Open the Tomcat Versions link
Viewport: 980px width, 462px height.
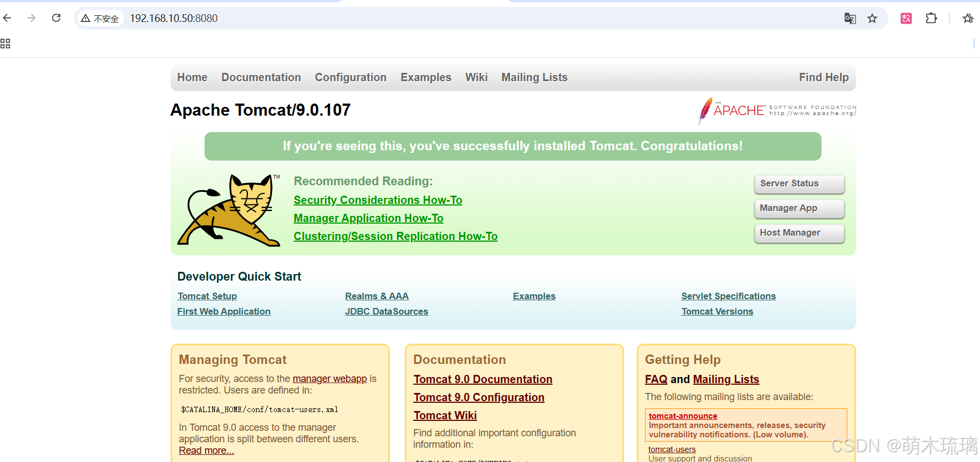click(x=717, y=311)
